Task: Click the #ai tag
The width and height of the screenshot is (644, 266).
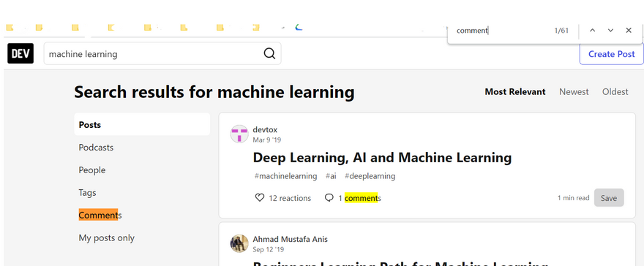Action: 331,176
